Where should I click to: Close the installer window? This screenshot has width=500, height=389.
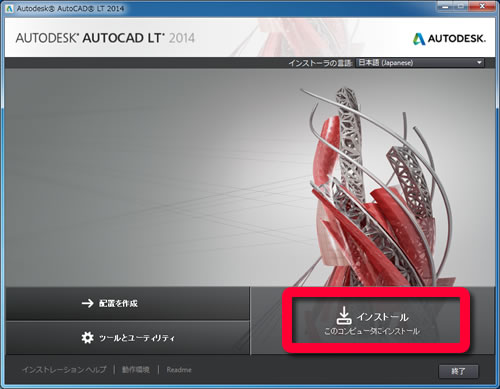pyautogui.click(x=482, y=6)
